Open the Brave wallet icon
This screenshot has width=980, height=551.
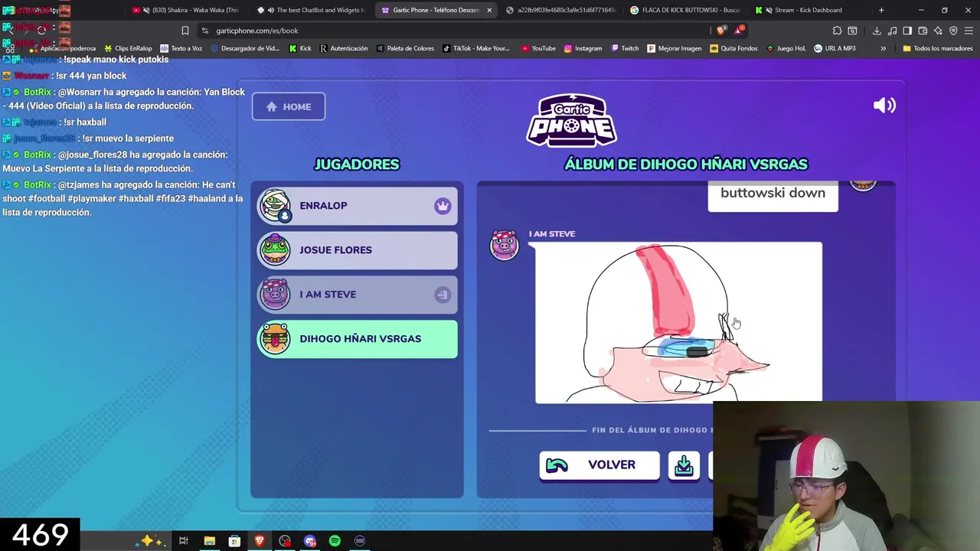[x=923, y=31]
